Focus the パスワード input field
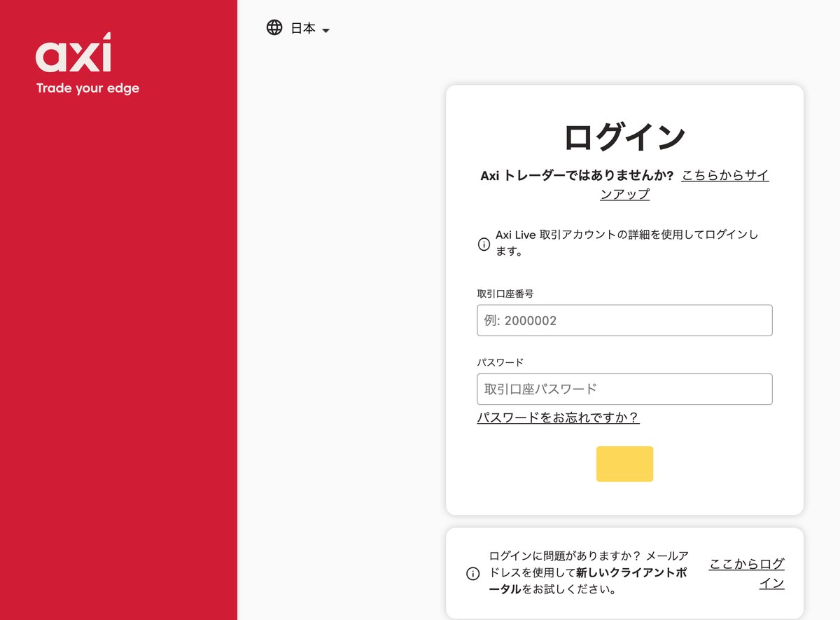Image resolution: width=840 pixels, height=620 pixels. 624,389
